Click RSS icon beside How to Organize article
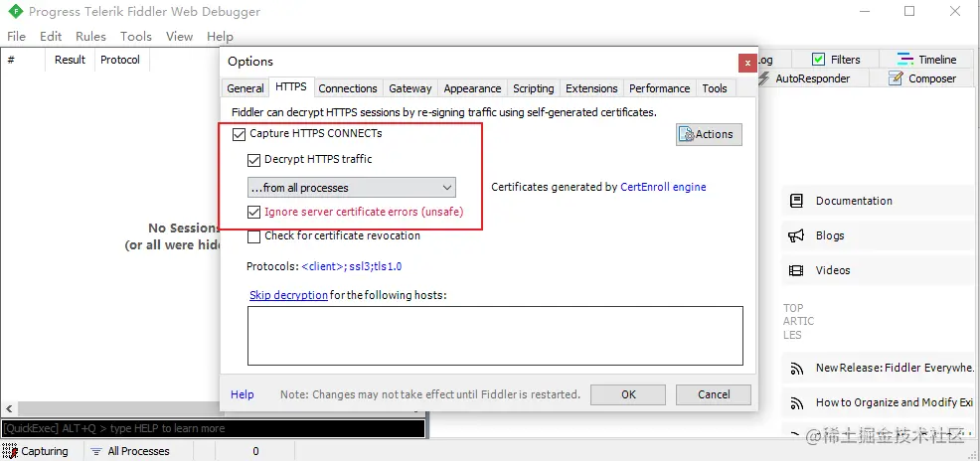Image resolution: width=980 pixels, height=461 pixels. pos(797,403)
